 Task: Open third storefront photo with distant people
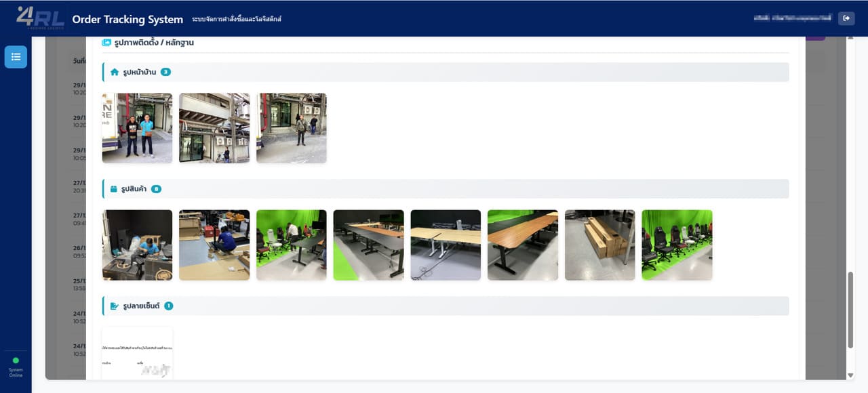coord(292,128)
